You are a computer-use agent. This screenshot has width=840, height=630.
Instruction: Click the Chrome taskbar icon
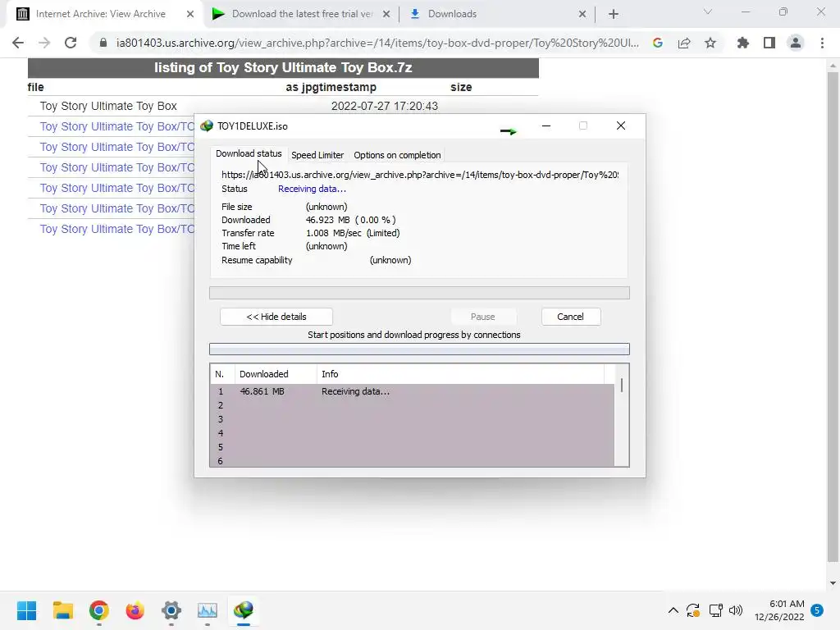(x=99, y=610)
